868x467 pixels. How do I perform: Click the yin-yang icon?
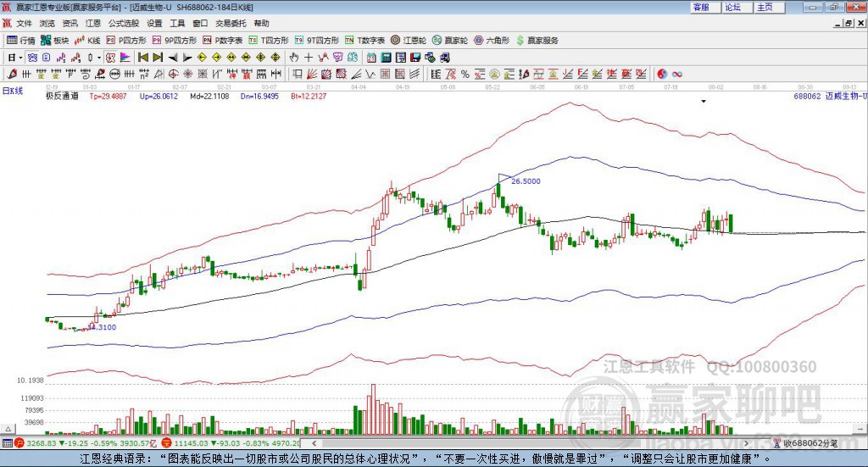tap(661, 74)
